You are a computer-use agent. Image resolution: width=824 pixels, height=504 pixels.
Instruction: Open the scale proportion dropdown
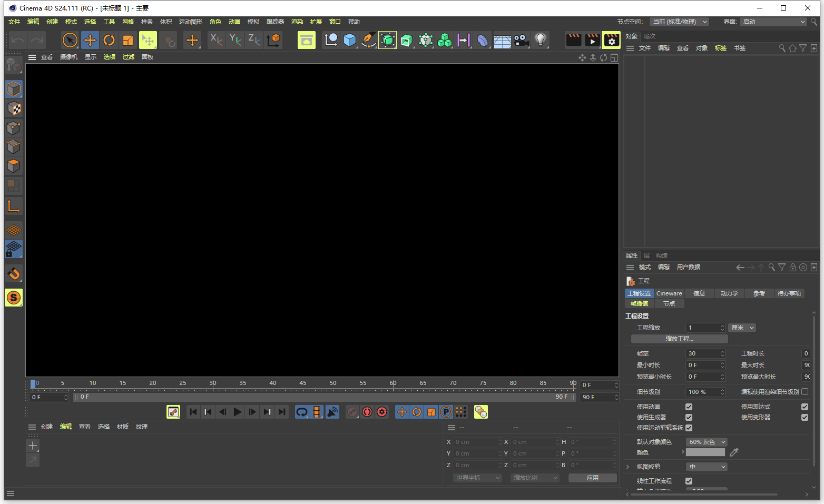pyautogui.click(x=535, y=478)
